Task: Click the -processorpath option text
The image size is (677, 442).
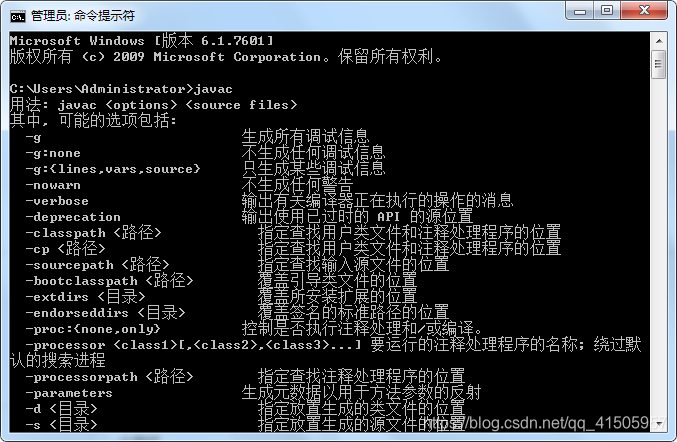Action: [81, 377]
